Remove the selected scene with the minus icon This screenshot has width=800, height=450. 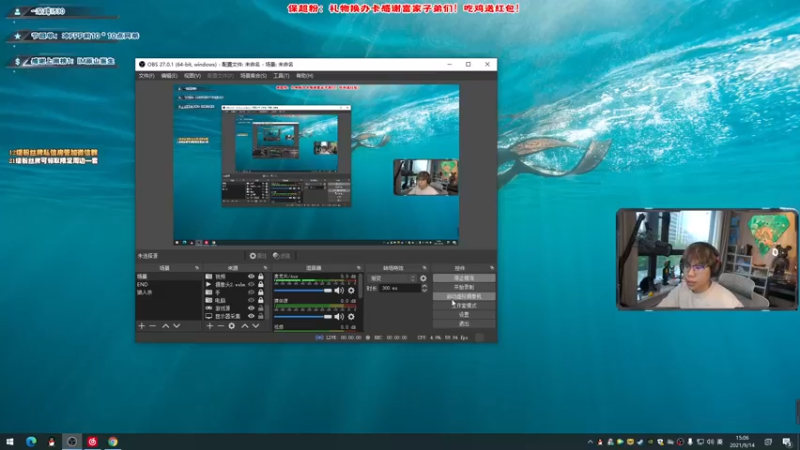(x=153, y=326)
